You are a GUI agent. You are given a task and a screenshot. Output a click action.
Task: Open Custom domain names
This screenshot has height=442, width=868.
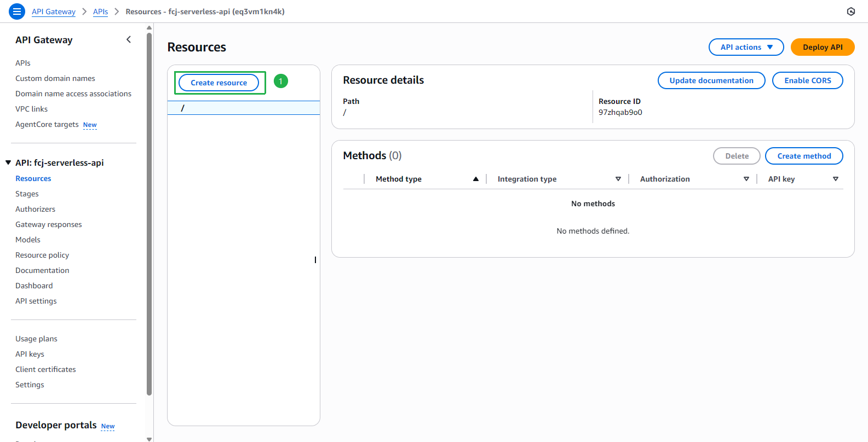(x=55, y=78)
